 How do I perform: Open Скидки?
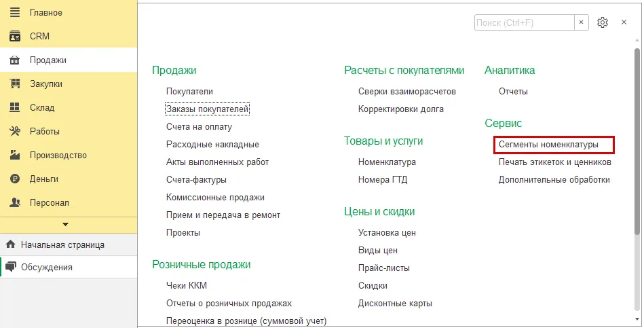click(373, 286)
